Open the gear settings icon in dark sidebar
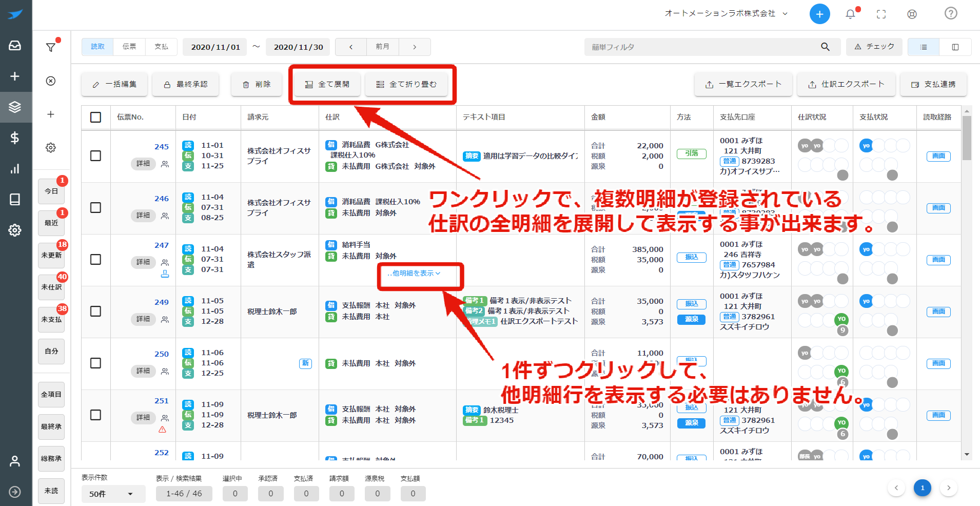The width and height of the screenshot is (980, 506). (15, 230)
